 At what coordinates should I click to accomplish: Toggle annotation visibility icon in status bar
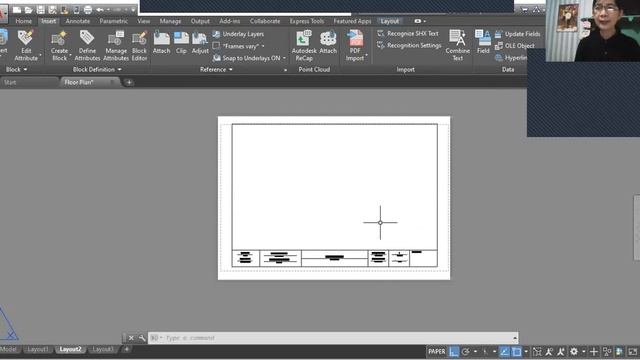(549, 351)
